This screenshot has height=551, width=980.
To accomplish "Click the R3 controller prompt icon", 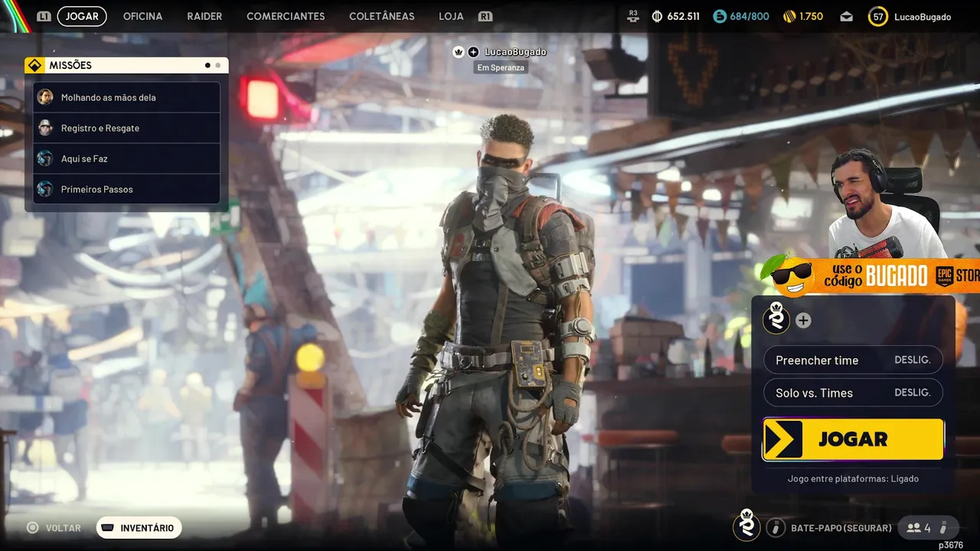I will pyautogui.click(x=632, y=16).
